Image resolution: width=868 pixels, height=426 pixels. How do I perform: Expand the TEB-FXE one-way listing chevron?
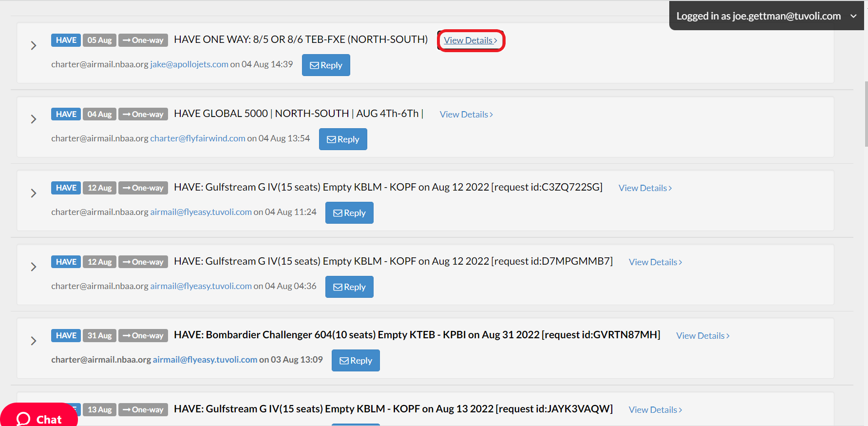pyautogui.click(x=34, y=46)
